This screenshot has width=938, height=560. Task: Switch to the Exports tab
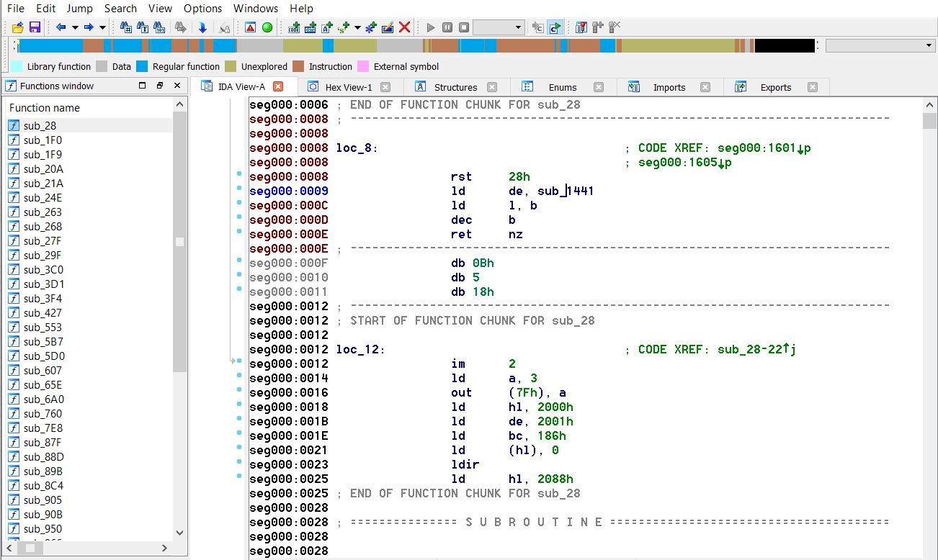coord(776,87)
